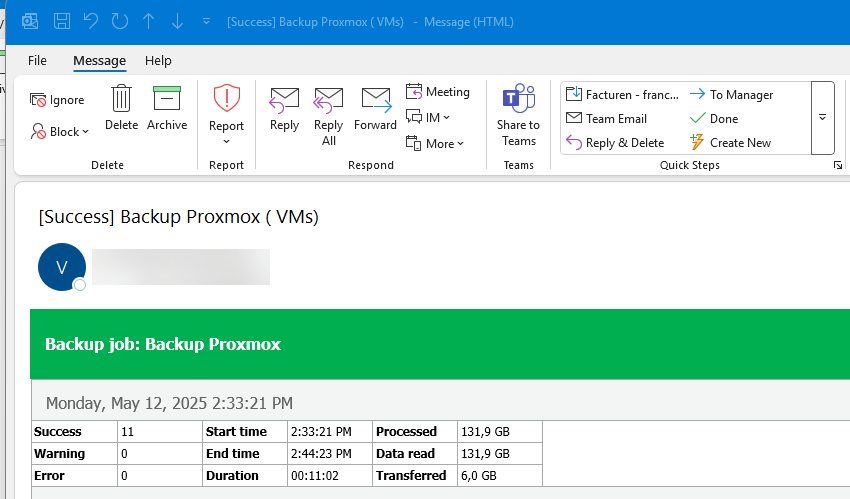This screenshot has height=499, width=850.
Task: Forward the backup report email
Action: (x=375, y=109)
